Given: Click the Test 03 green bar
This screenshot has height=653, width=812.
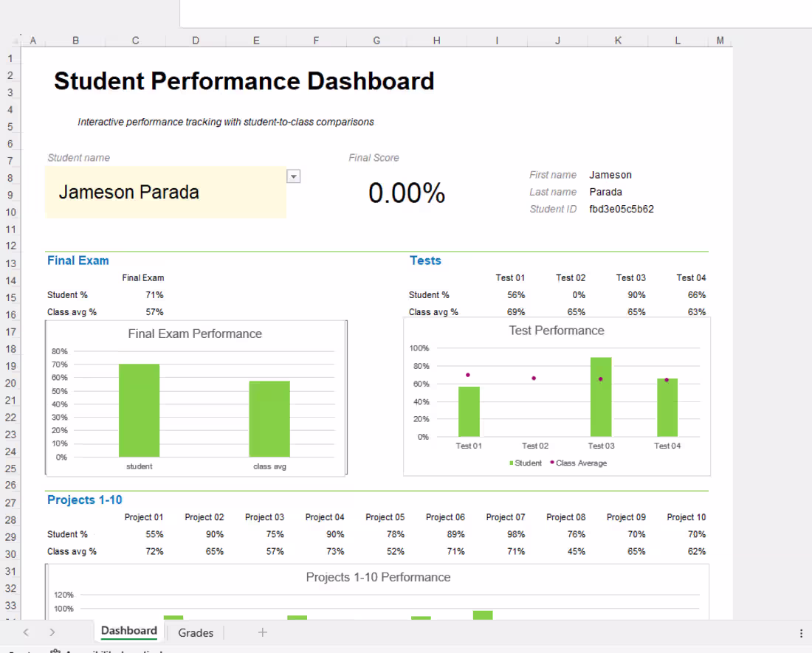Looking at the screenshot, I should point(601,397).
